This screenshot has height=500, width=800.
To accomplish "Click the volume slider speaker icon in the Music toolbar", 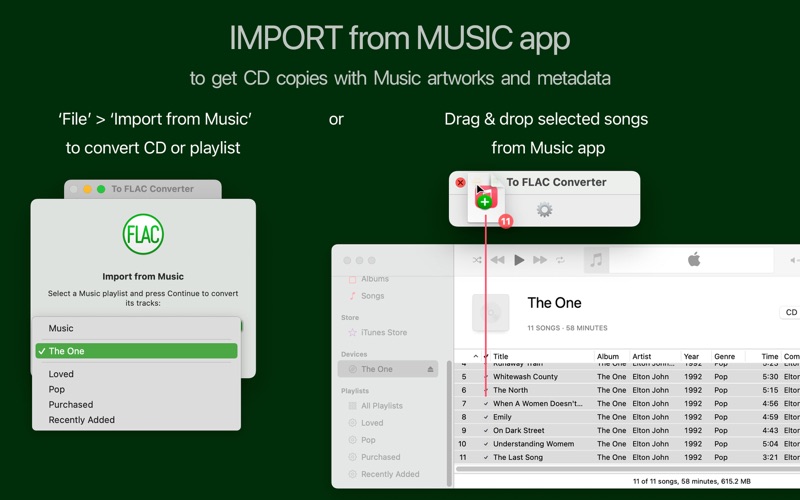I will pyautogui.click(x=793, y=260).
